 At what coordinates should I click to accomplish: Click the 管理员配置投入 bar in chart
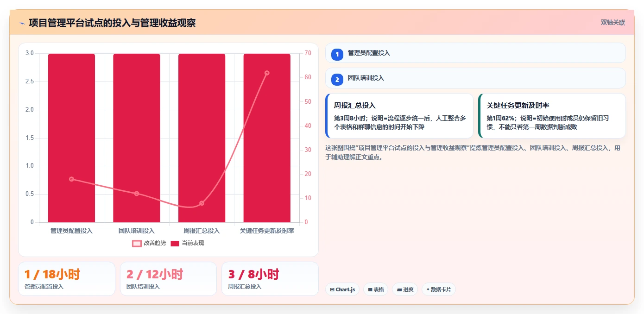(x=71, y=138)
